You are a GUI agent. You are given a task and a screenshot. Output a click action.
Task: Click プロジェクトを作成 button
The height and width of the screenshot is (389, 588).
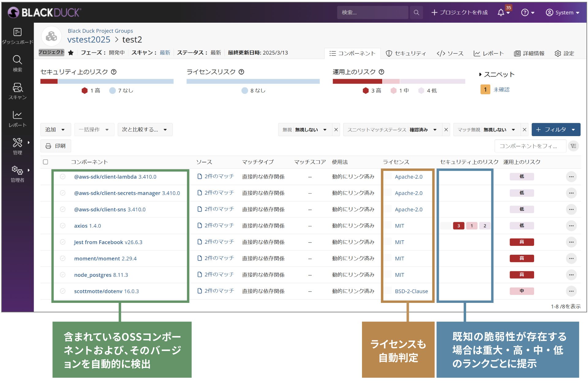459,12
